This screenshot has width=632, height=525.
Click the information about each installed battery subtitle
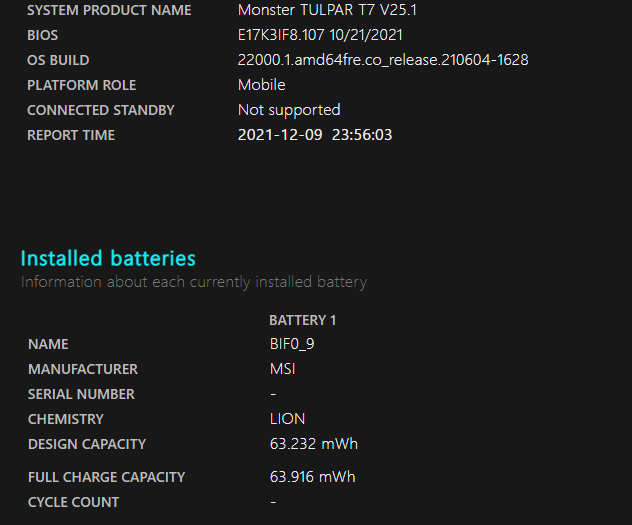click(194, 282)
